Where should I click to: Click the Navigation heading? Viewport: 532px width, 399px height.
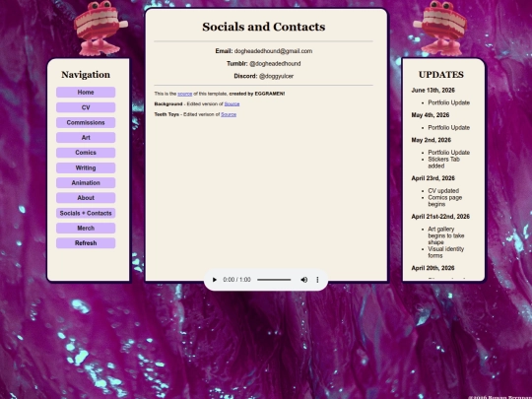[86, 75]
